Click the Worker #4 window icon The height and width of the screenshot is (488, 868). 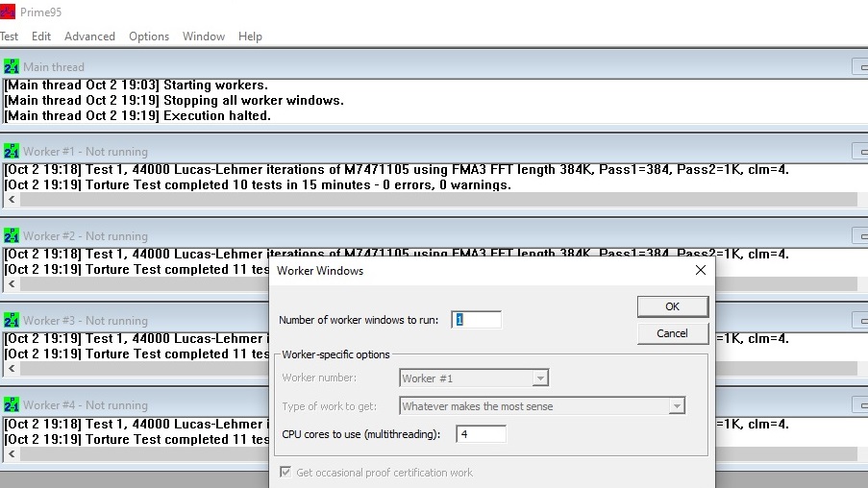(12, 405)
